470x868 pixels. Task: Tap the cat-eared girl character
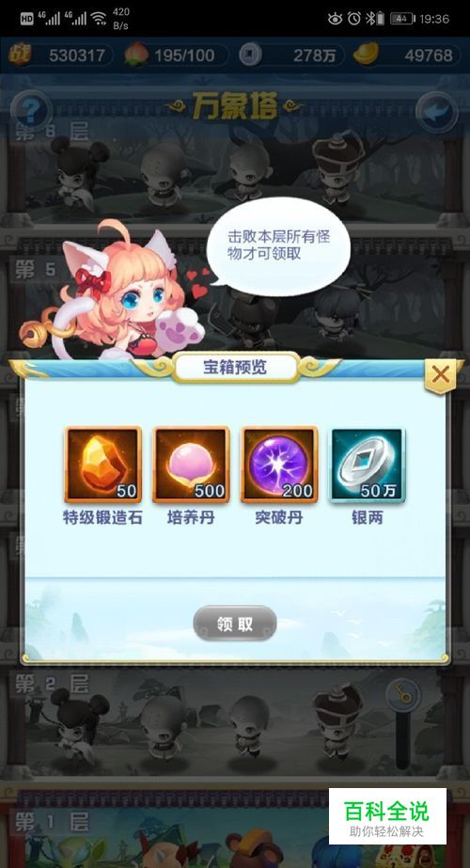tap(122, 293)
